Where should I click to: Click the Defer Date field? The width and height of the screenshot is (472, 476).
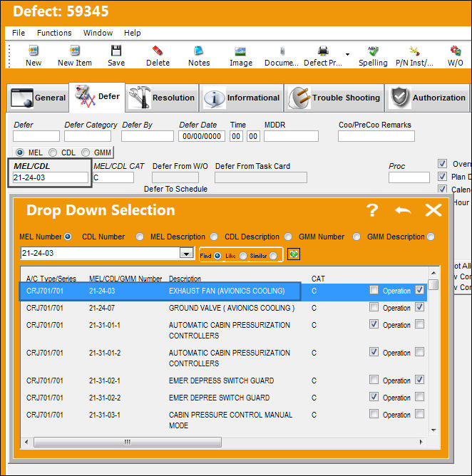[202, 136]
